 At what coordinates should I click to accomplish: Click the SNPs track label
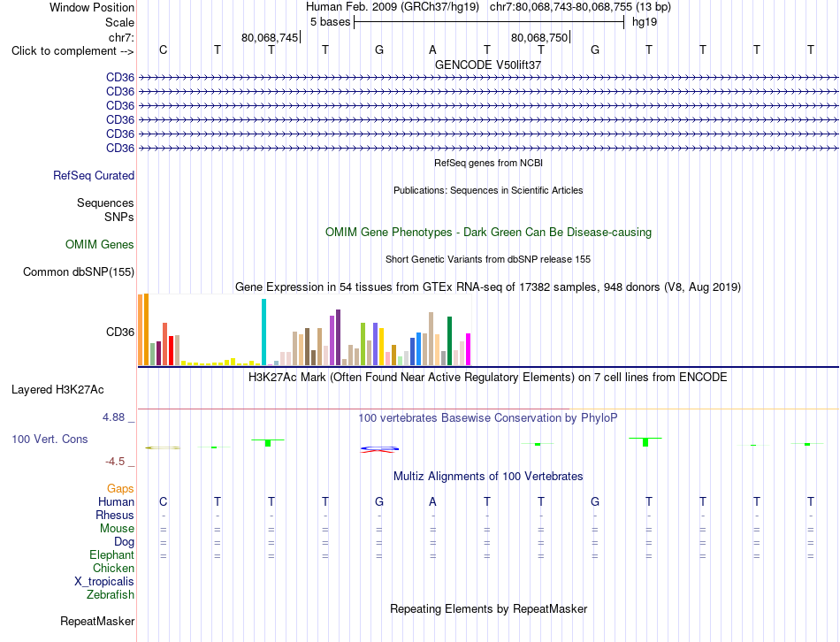119,217
